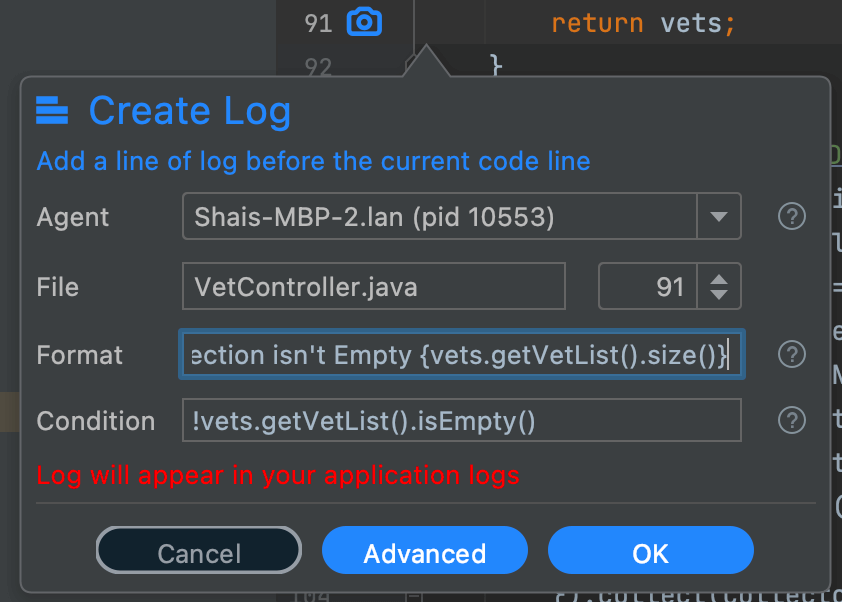Open help for the Agent field
Viewport: 842px width, 602px height.
(x=791, y=216)
